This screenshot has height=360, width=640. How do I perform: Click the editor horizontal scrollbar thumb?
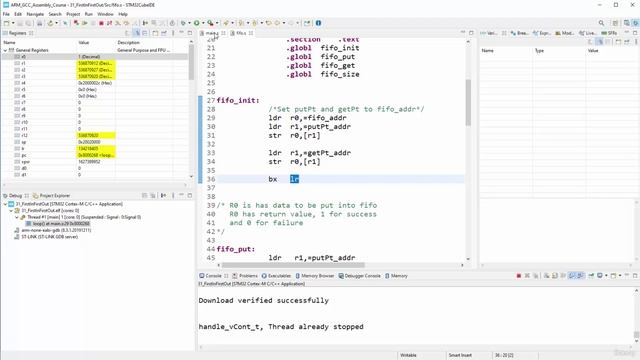tap(293, 265)
